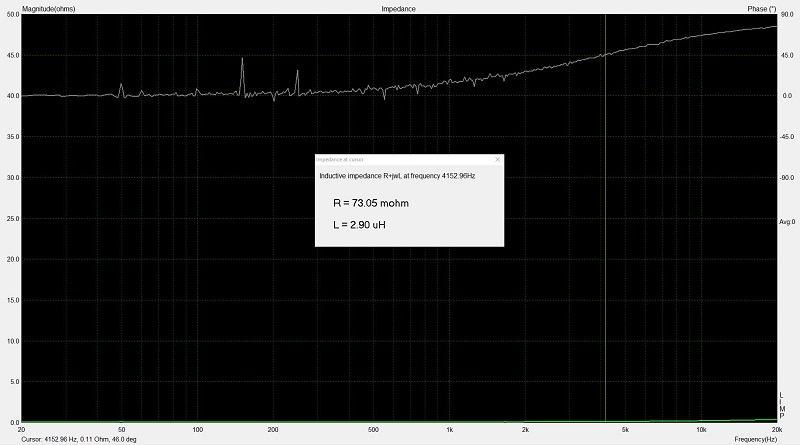Click the Avg 0 indicator

pos(786,221)
